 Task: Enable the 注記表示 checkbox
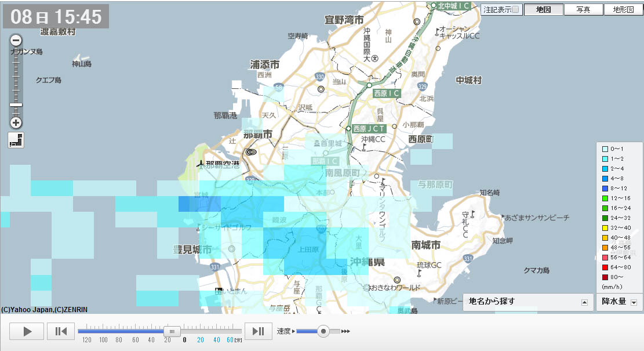(515, 10)
